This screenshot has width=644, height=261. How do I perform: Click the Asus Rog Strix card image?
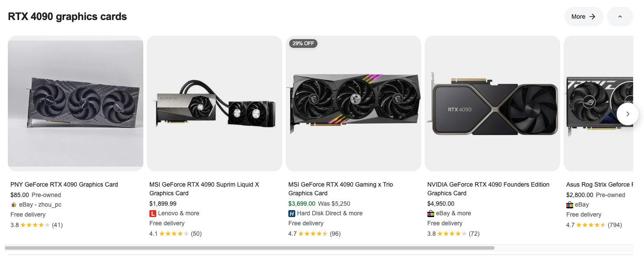(x=599, y=104)
